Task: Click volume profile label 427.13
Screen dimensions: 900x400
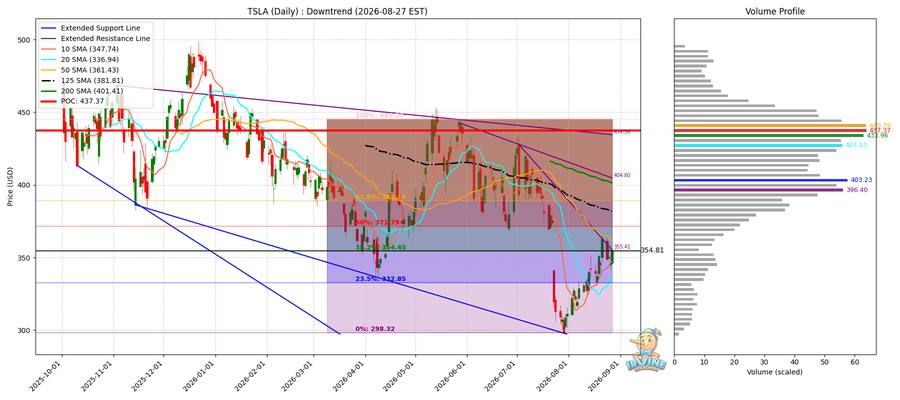Action: (x=855, y=146)
